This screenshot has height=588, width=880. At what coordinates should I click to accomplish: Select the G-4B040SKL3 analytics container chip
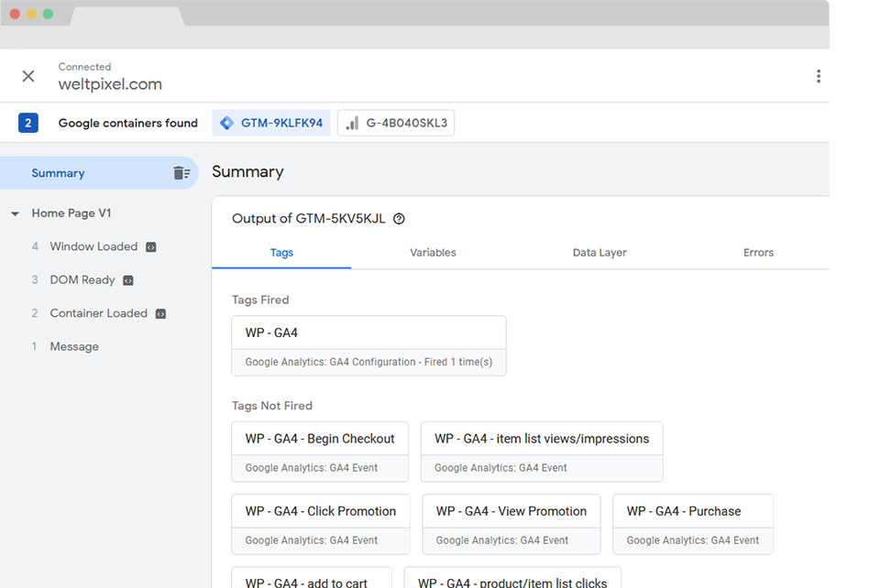(x=396, y=123)
